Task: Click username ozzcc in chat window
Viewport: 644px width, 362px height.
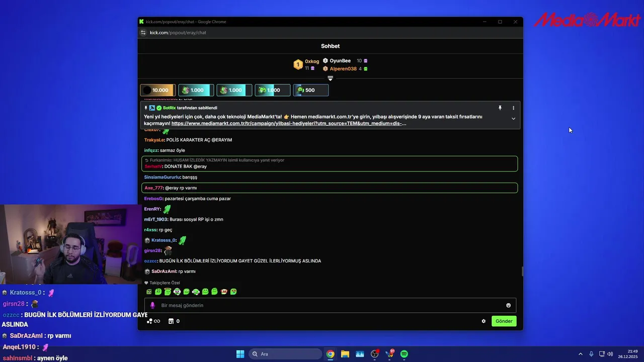Action: coord(150,261)
